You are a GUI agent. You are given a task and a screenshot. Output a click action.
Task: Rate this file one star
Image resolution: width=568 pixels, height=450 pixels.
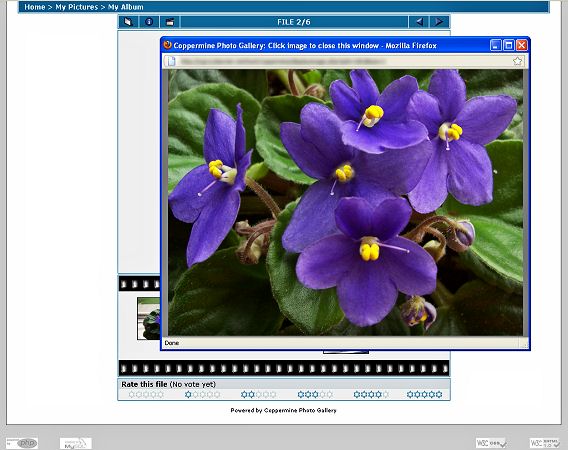pyautogui.click(x=202, y=394)
